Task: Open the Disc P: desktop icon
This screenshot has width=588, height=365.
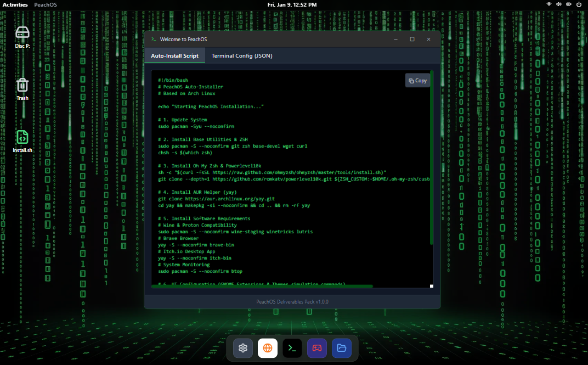Action: (x=22, y=36)
